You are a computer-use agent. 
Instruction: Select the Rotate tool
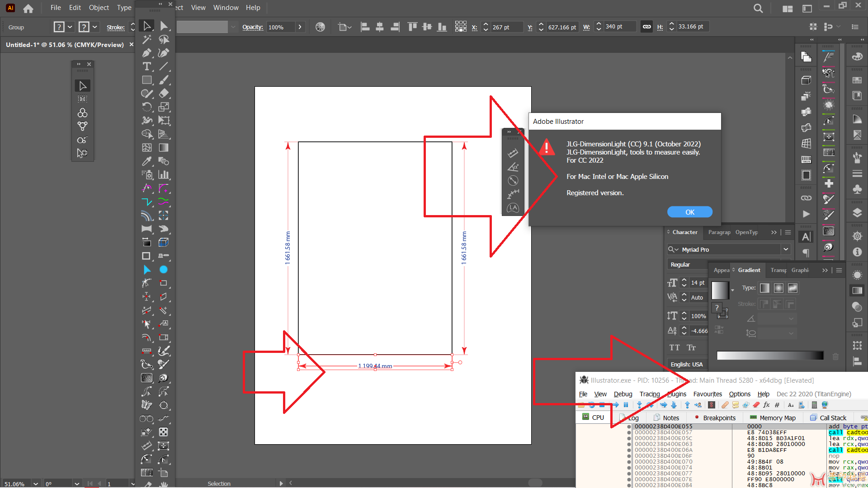coord(146,107)
